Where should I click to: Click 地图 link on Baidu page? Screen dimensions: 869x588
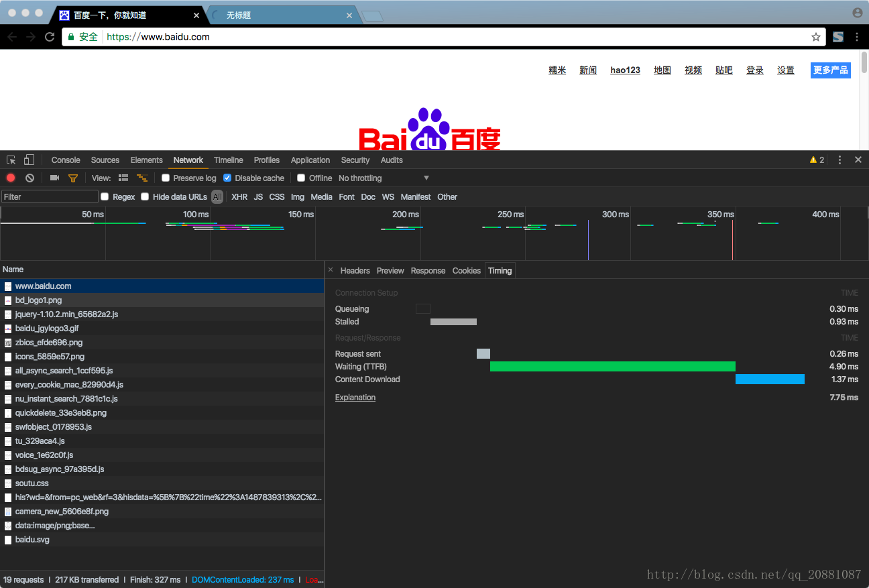click(x=662, y=70)
